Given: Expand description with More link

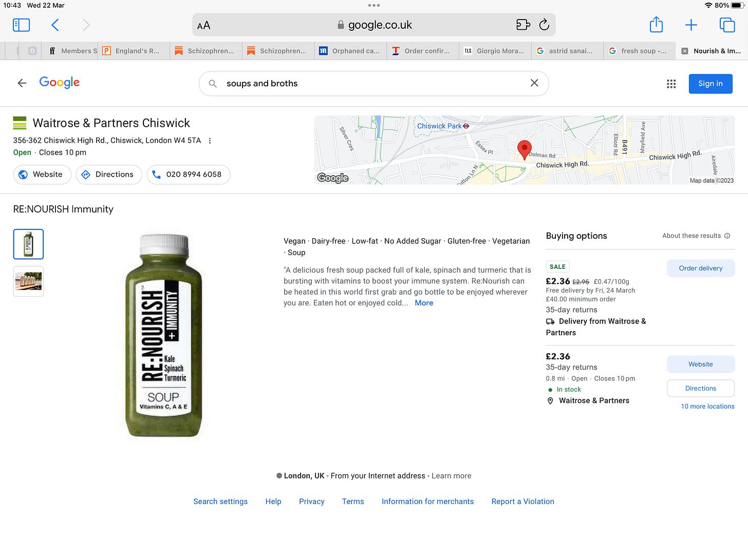Looking at the screenshot, I should pyautogui.click(x=424, y=303).
